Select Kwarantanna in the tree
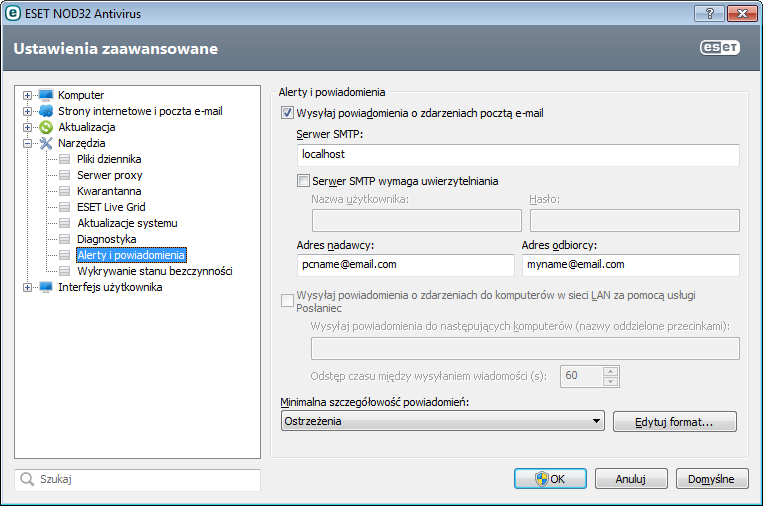This screenshot has height=506, width=763. tap(109, 191)
